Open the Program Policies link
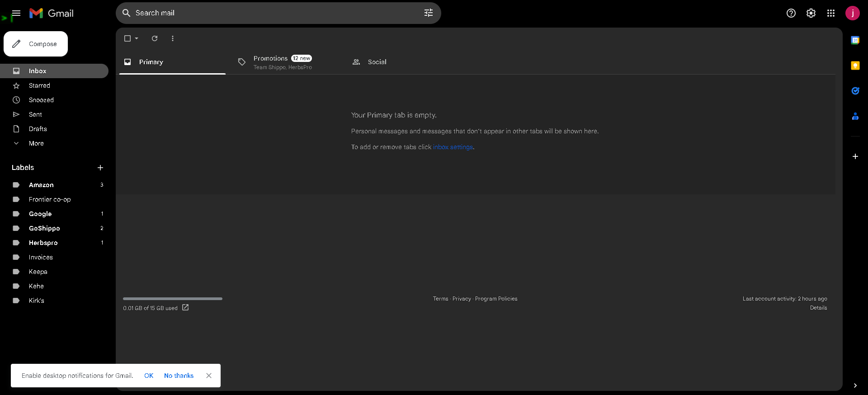This screenshot has height=395, width=868. 496,299
